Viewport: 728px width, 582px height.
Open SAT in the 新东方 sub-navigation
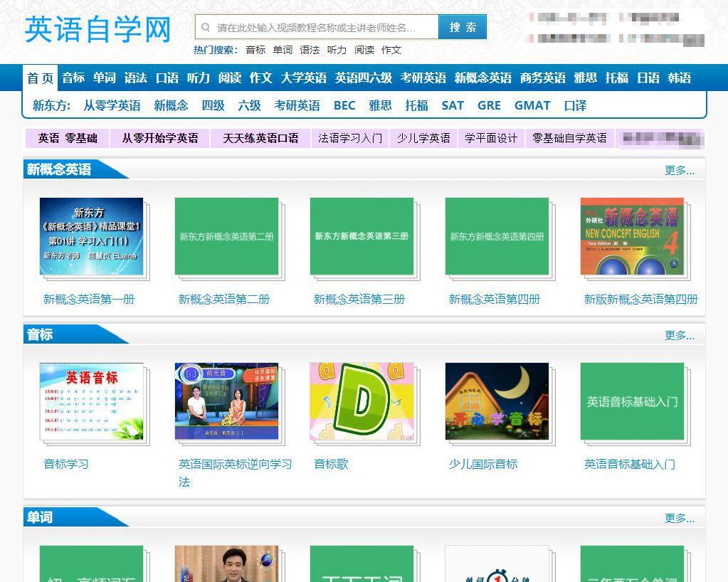click(453, 105)
